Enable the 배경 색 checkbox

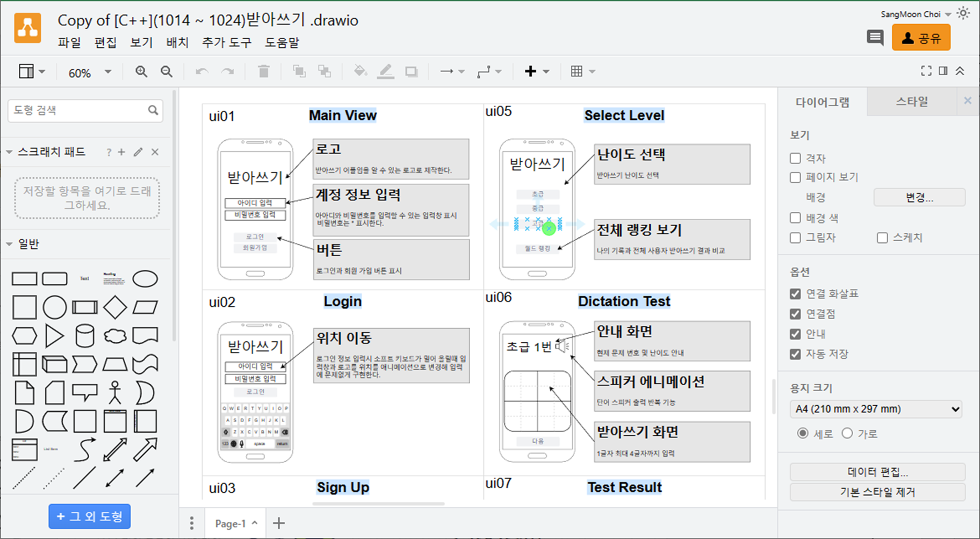click(x=795, y=218)
